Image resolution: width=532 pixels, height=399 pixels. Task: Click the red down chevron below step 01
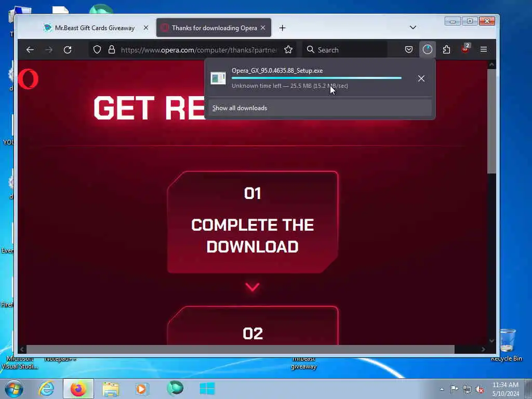[x=252, y=287]
